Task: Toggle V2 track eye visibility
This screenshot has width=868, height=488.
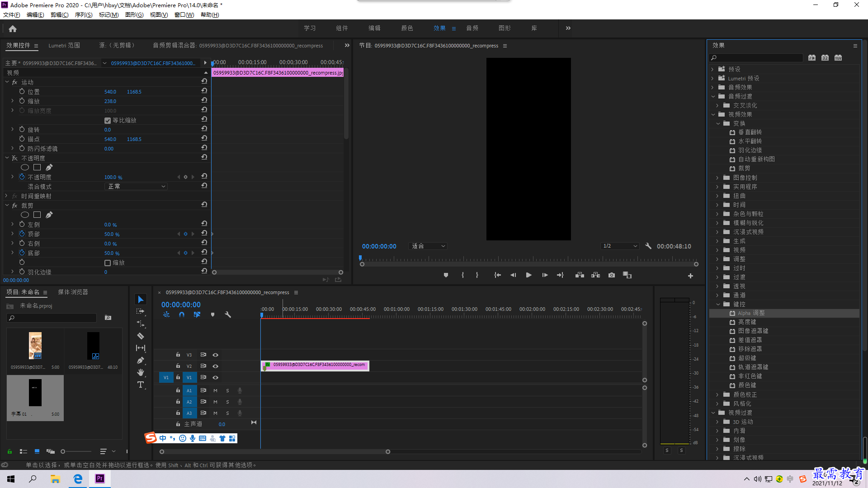Action: pyautogui.click(x=216, y=366)
